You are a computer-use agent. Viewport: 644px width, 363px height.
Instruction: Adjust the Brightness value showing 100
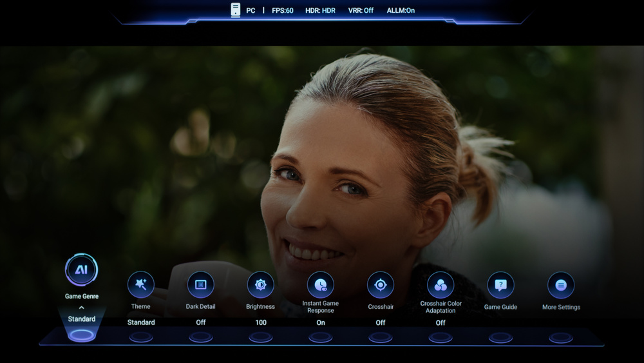(260, 322)
